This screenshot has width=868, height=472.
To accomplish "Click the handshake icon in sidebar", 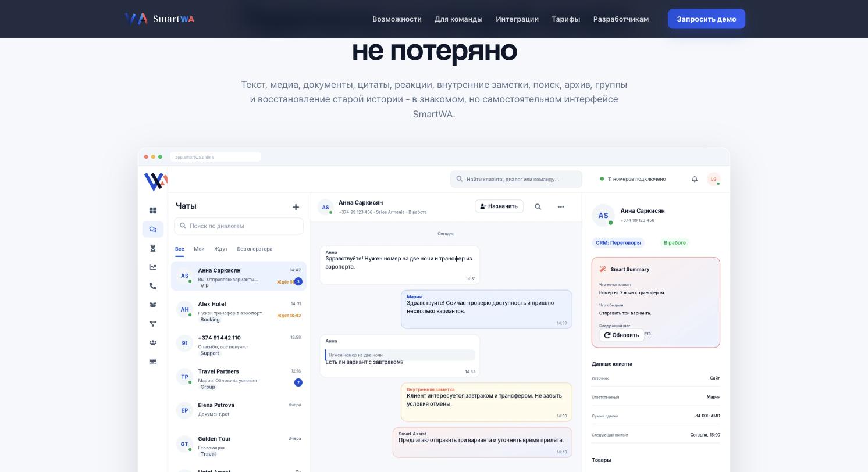I will click(x=153, y=305).
